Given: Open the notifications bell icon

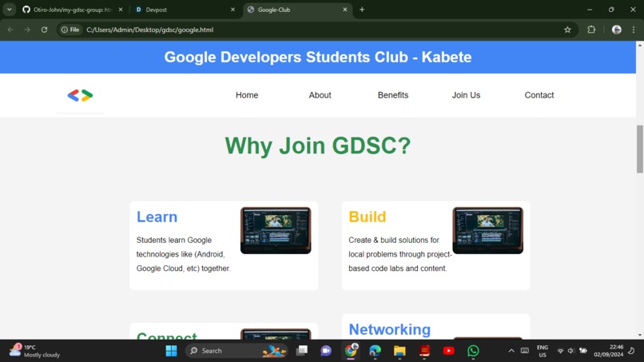Looking at the screenshot, I should [632, 351].
